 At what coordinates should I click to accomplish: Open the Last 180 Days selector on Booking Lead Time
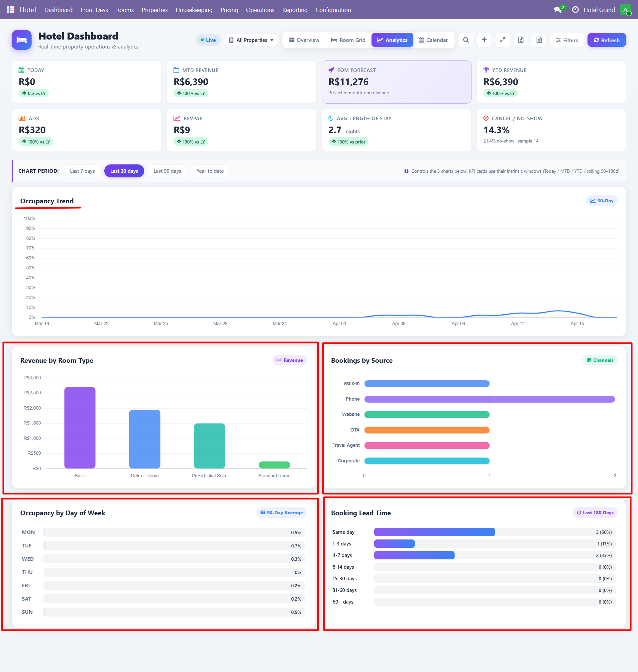tap(595, 513)
